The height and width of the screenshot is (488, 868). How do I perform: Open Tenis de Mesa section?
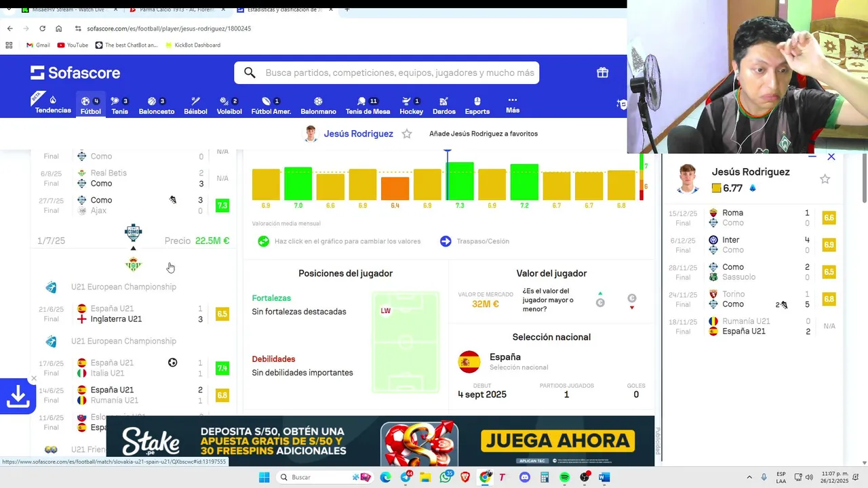[x=368, y=105]
